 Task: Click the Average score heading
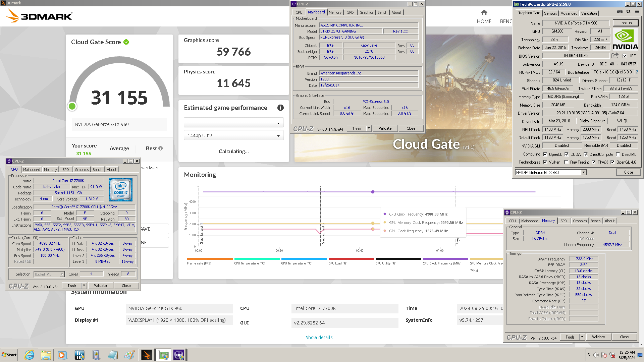(x=119, y=148)
